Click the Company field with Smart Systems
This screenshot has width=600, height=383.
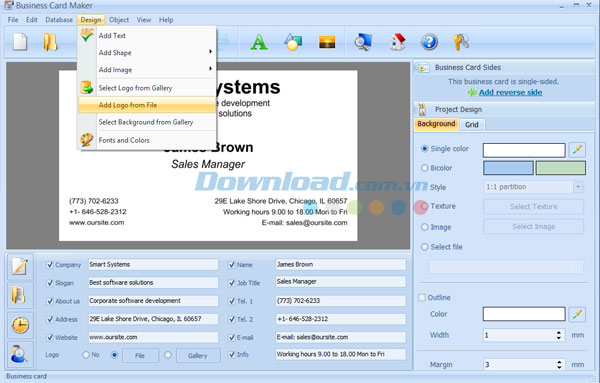(153, 264)
